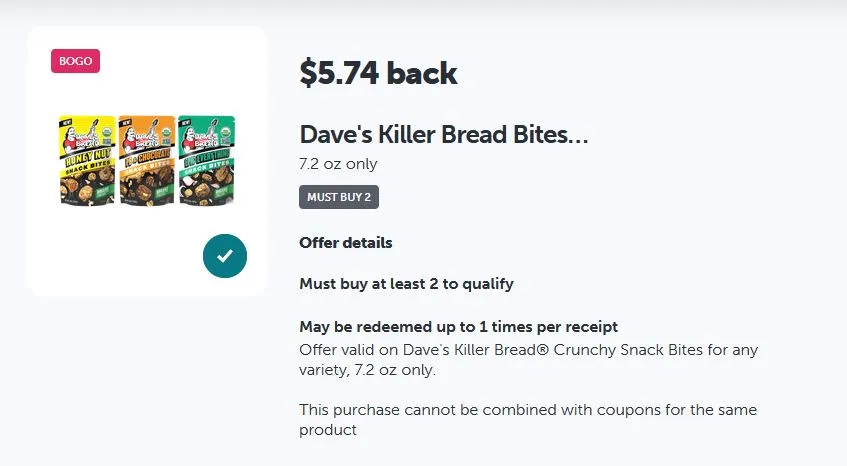847x466 pixels.
Task: Click the Crunchy Snack Bites offer description
Action: pyautogui.click(x=528, y=360)
